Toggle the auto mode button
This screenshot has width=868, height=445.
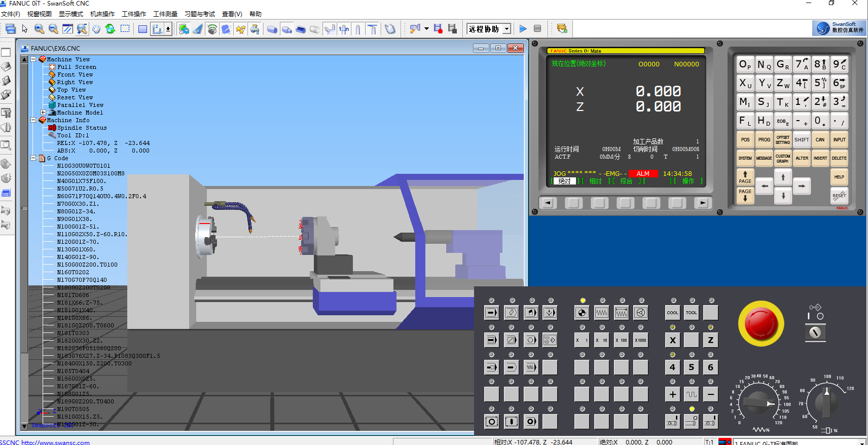(491, 313)
